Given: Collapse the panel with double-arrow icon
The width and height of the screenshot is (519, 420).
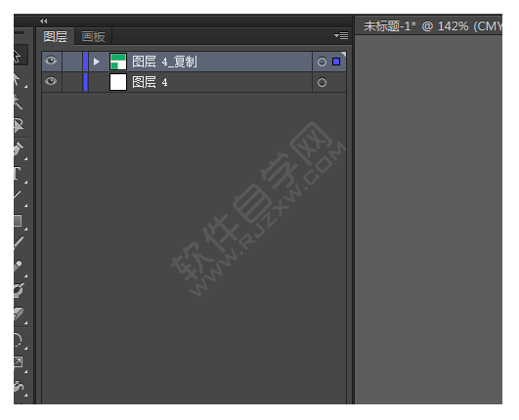Looking at the screenshot, I should (43, 21).
